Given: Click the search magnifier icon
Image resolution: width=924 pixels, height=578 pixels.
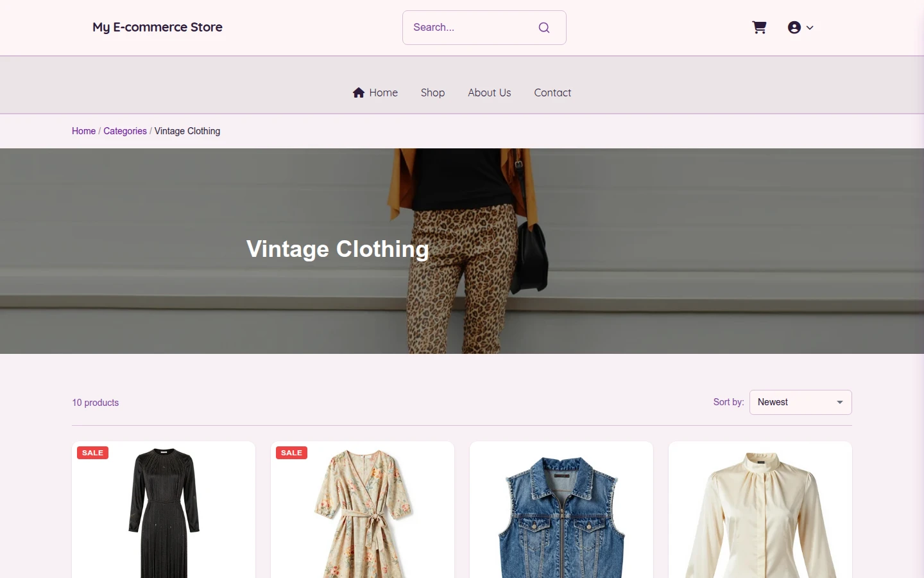Looking at the screenshot, I should pos(544,28).
